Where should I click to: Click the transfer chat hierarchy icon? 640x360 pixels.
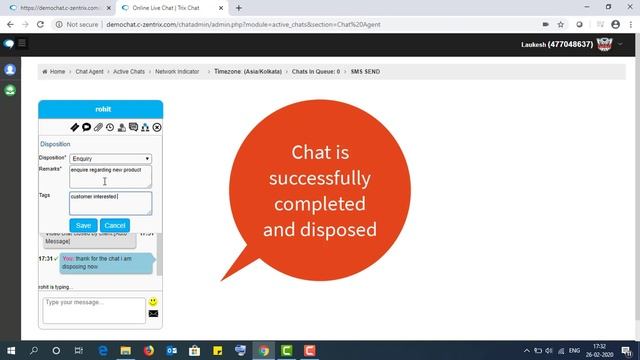click(x=145, y=127)
